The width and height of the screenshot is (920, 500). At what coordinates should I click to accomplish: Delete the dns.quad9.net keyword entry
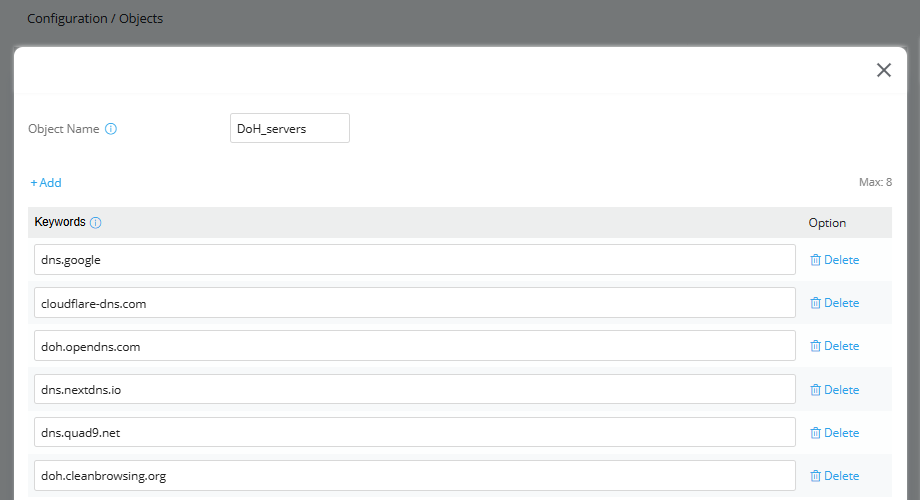(834, 433)
